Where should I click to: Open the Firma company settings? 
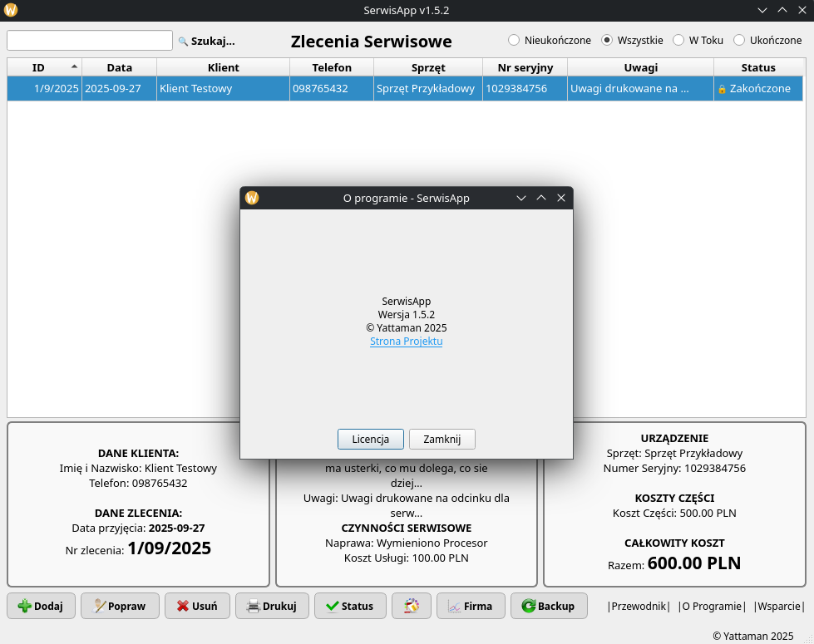tap(471, 606)
